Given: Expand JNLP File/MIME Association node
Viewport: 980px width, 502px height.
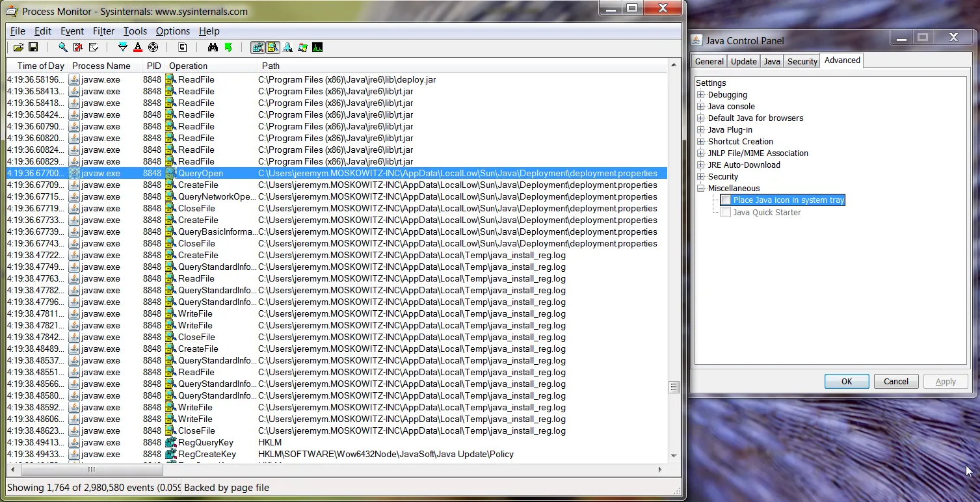Looking at the screenshot, I should [x=701, y=153].
